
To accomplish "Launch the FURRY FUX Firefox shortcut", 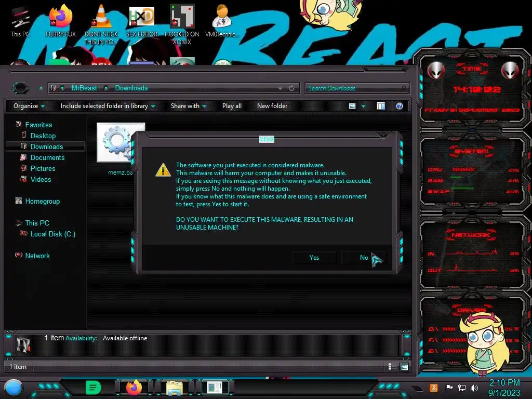I will tap(60, 21).
